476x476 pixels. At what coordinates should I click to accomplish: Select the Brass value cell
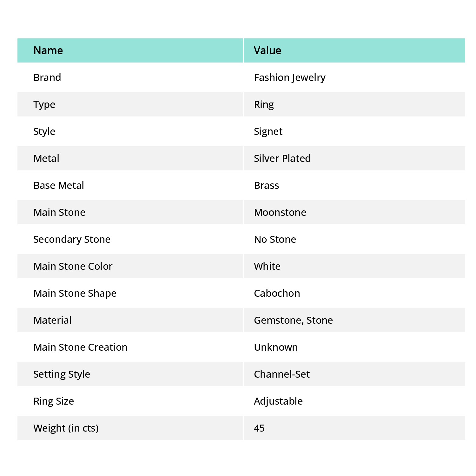pos(267,185)
